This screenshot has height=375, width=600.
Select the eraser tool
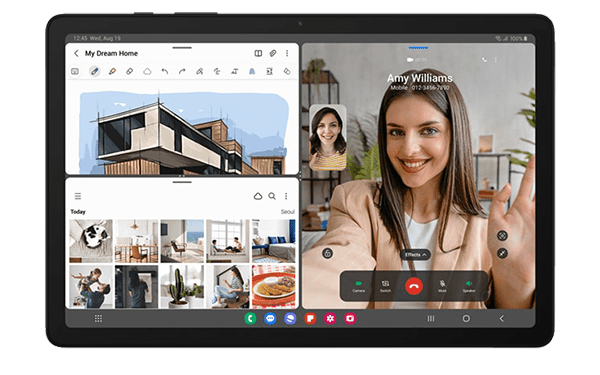(x=130, y=71)
